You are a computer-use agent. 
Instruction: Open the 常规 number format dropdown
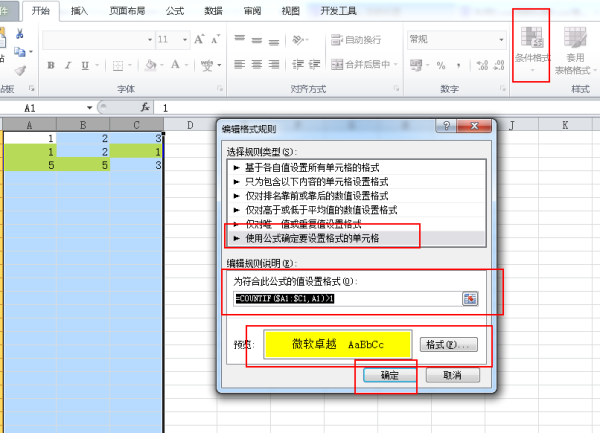click(x=501, y=39)
